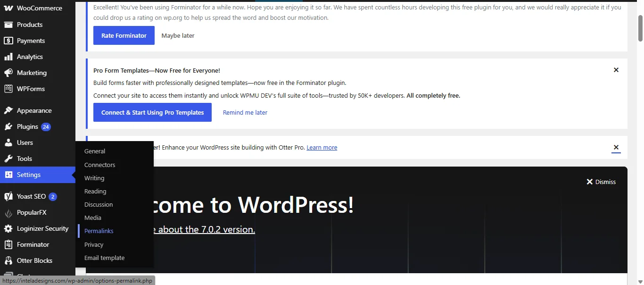Open Analytics from the sidebar
This screenshot has height=285, width=644.
click(30, 57)
